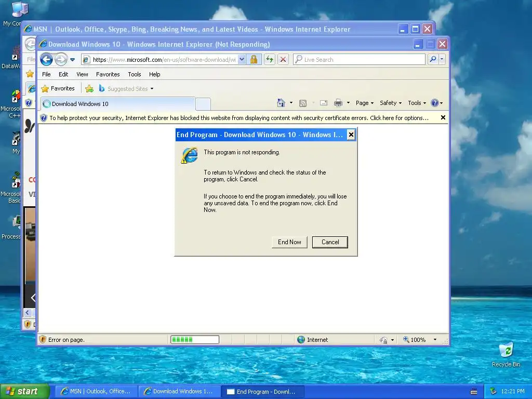This screenshot has height=399, width=532.
Task: Click information bar shield icon
Action: pyautogui.click(x=44, y=118)
